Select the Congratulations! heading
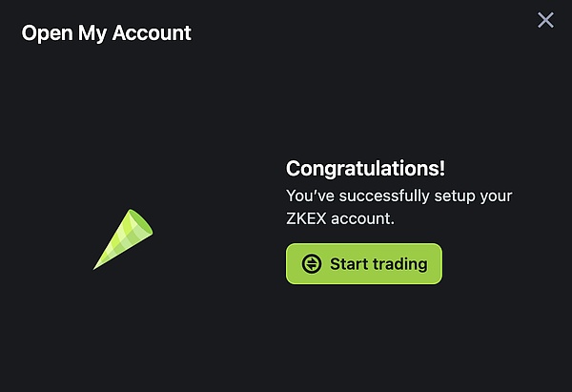This screenshot has width=572, height=392. pyautogui.click(x=365, y=169)
